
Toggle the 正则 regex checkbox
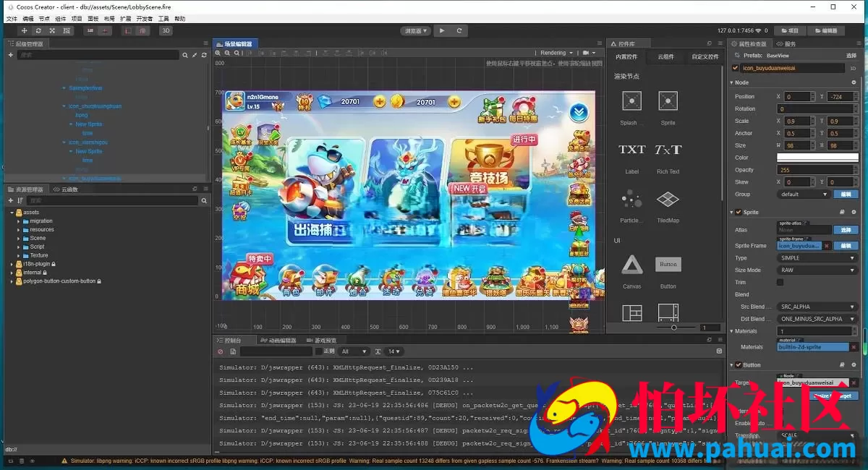[318, 351]
